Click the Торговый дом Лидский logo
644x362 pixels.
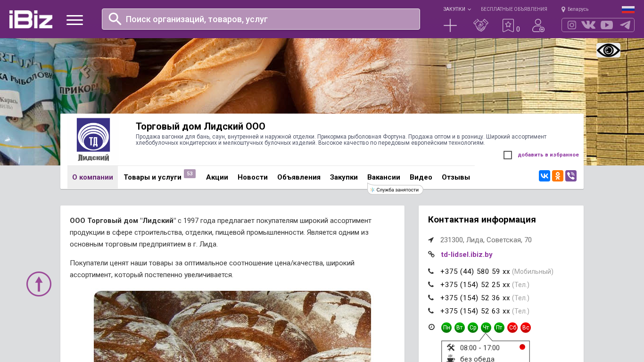[93, 140]
